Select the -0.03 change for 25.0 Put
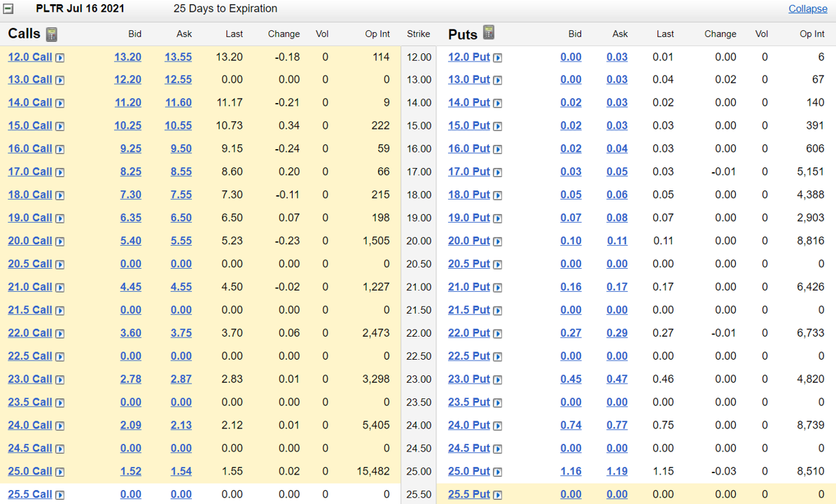836x504 pixels. 723,472
